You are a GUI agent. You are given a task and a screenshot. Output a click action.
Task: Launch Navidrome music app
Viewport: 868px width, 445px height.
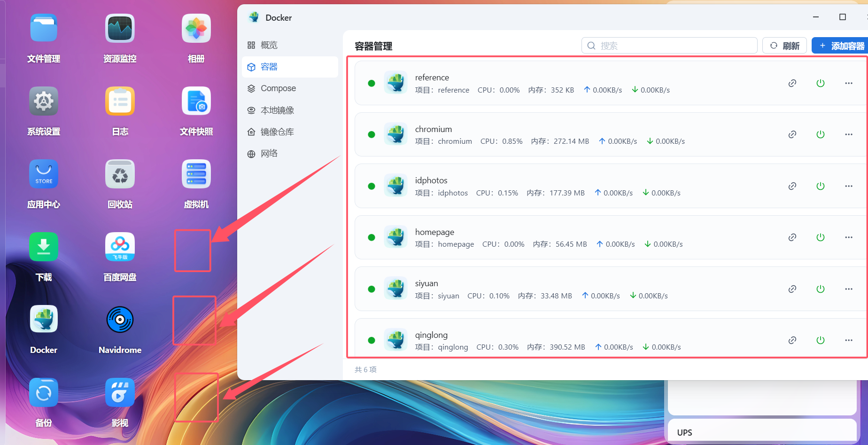click(120, 320)
